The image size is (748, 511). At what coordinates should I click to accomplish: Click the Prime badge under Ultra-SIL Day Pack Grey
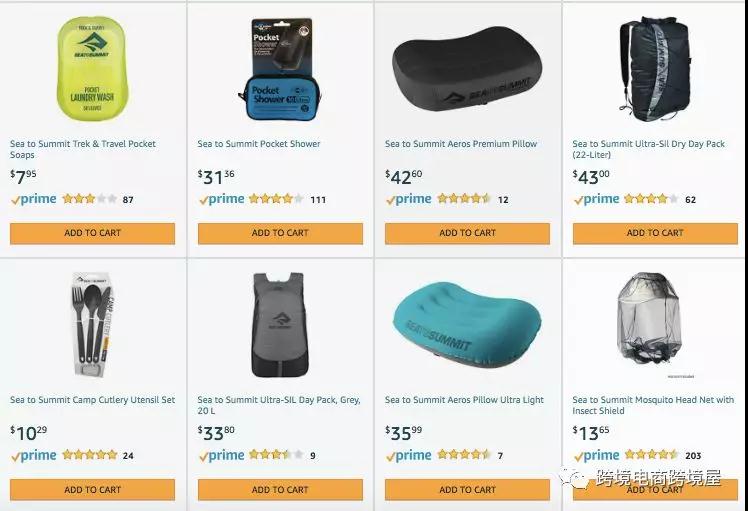[221, 456]
